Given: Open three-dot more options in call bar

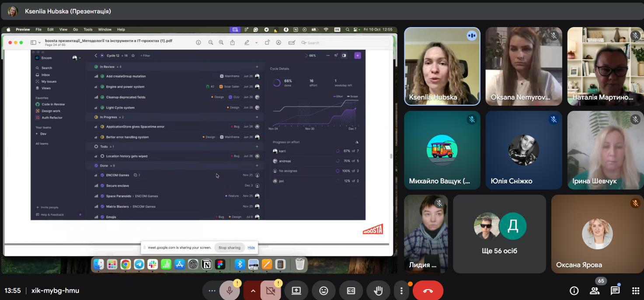Looking at the screenshot, I should pos(401,291).
